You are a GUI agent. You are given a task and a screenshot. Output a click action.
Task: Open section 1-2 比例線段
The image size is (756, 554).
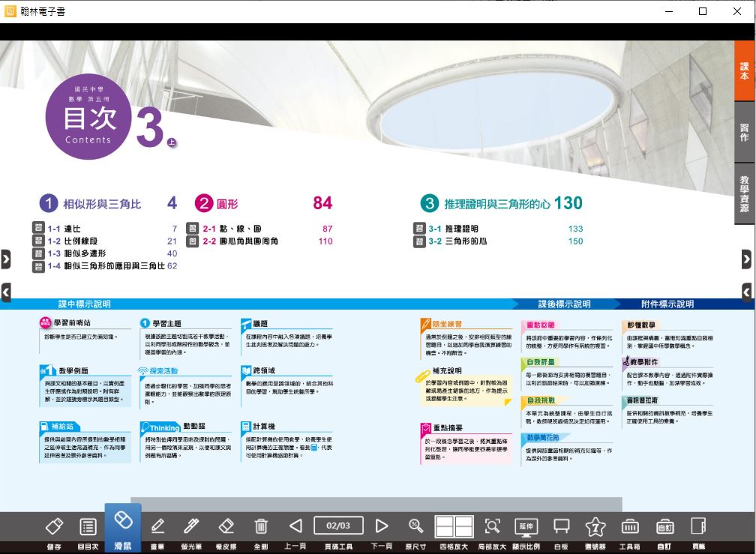(72, 241)
